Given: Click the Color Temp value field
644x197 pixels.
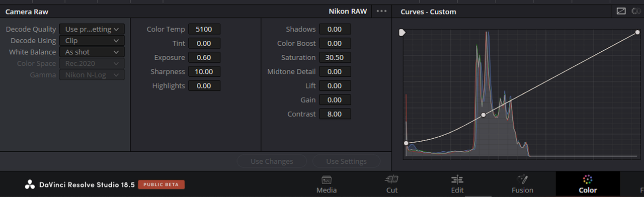Looking at the screenshot, I should [x=204, y=30].
